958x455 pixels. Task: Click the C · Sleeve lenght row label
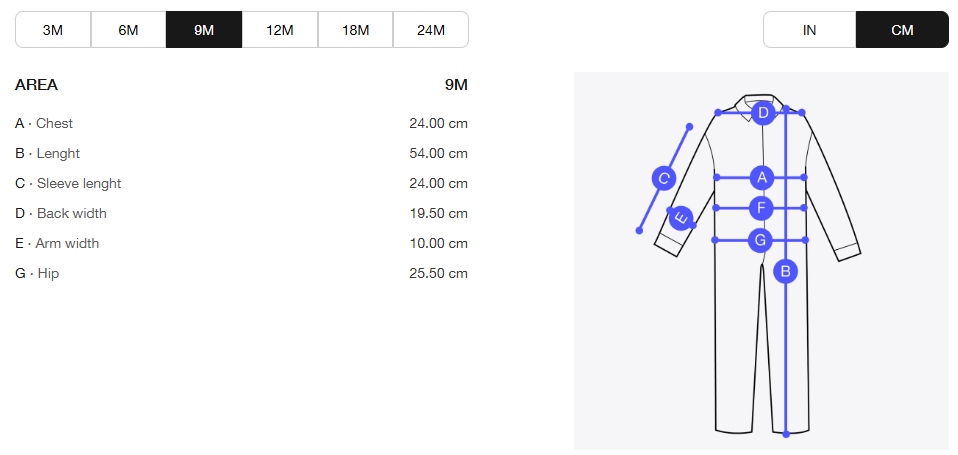point(68,183)
